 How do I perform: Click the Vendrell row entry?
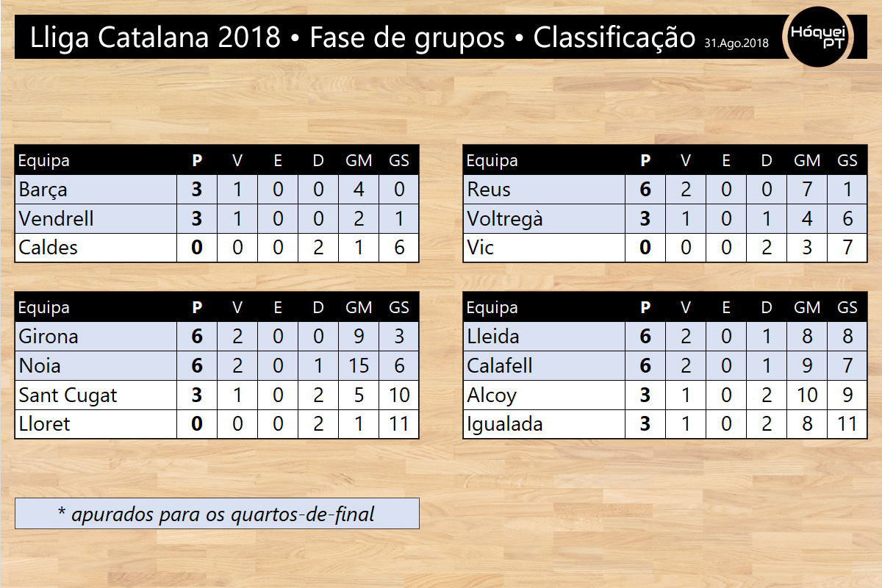coord(217,219)
